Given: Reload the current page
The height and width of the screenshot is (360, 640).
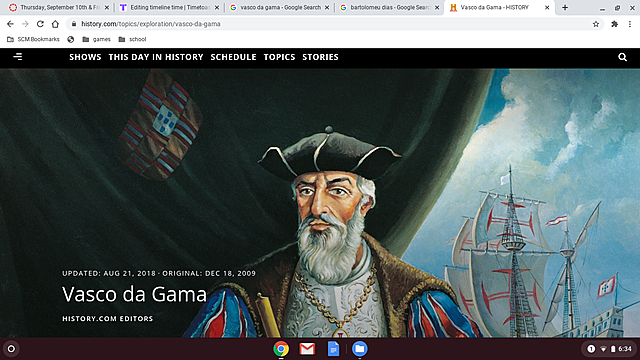Looking at the screenshot, I should click(40, 24).
